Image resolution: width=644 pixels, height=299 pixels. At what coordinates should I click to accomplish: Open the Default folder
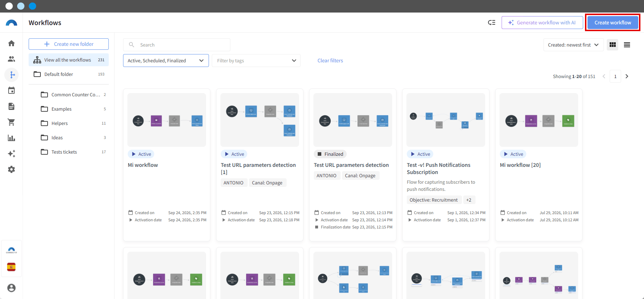69,74
